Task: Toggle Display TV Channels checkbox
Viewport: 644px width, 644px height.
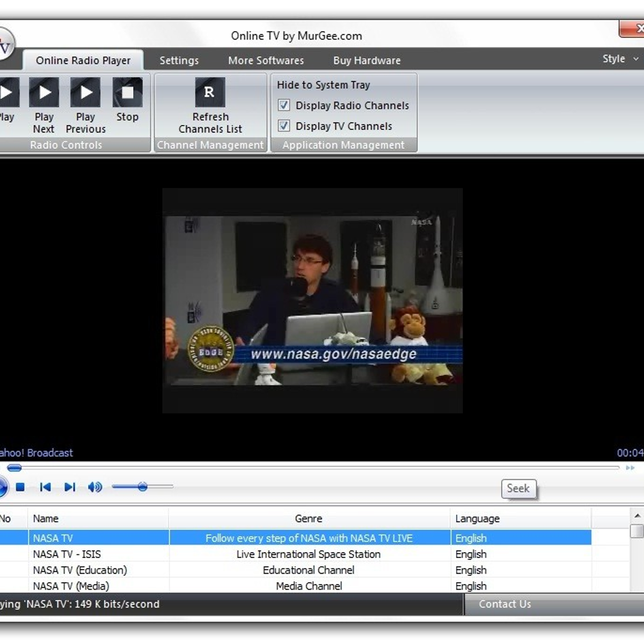Action: click(x=284, y=126)
